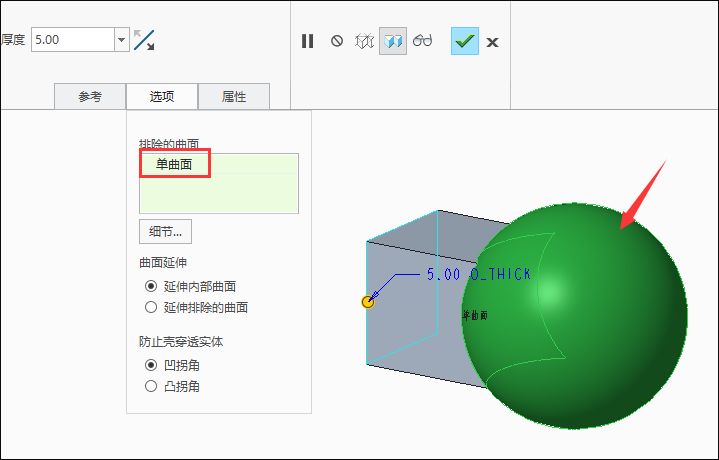This screenshot has height=460, width=719.
Task: Toggle the attached shaded preview icon
Action: pos(393,41)
